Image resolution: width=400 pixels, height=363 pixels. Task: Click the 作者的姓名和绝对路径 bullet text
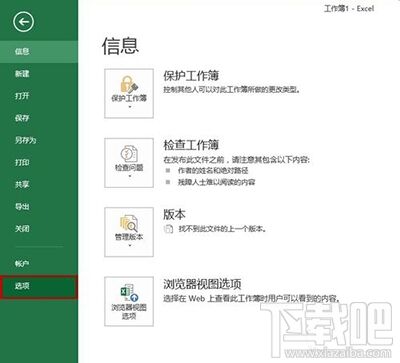(213, 171)
